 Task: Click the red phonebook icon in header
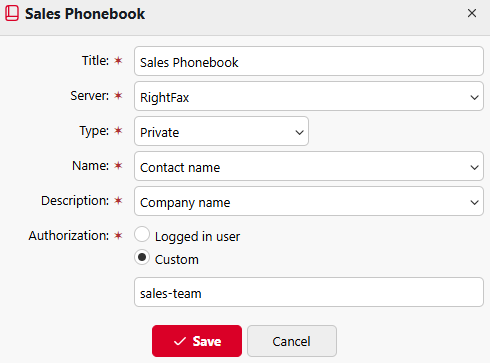(12, 13)
